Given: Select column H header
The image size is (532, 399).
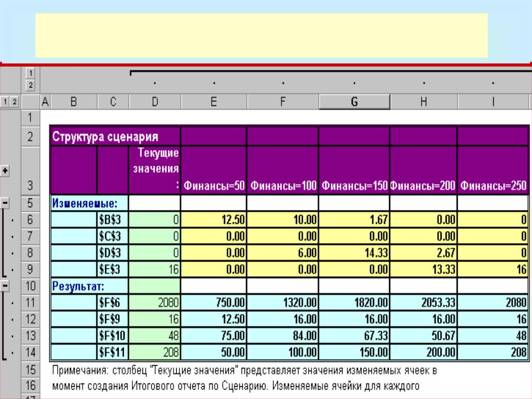Looking at the screenshot, I should point(423,101).
